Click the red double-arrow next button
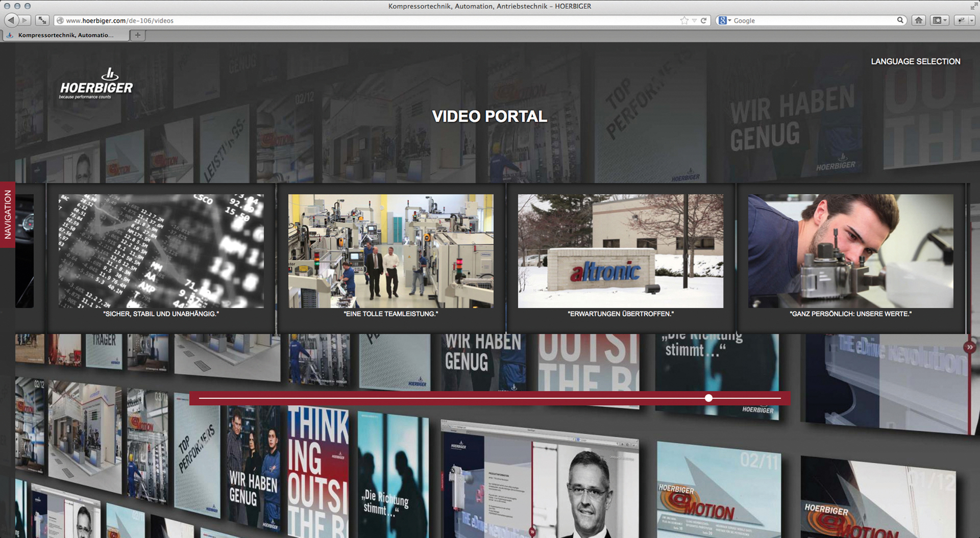This screenshot has width=980, height=538. (969, 347)
